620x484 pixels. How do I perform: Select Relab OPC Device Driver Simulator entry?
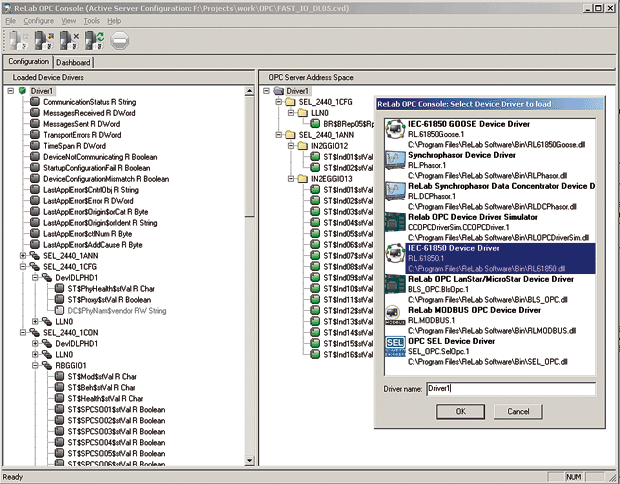click(x=490, y=227)
